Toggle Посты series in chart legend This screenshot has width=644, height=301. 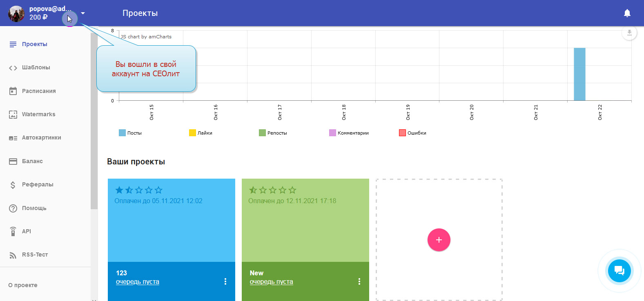tap(130, 133)
